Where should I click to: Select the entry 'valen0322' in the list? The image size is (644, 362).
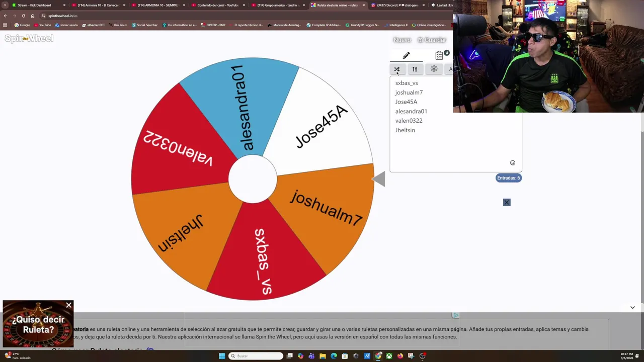(409, 121)
